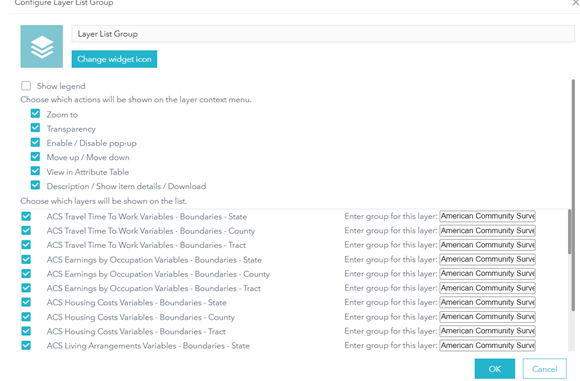580x381 pixels.
Task: Uncheck ACS Housing Costs - County layer
Action: click(x=26, y=317)
